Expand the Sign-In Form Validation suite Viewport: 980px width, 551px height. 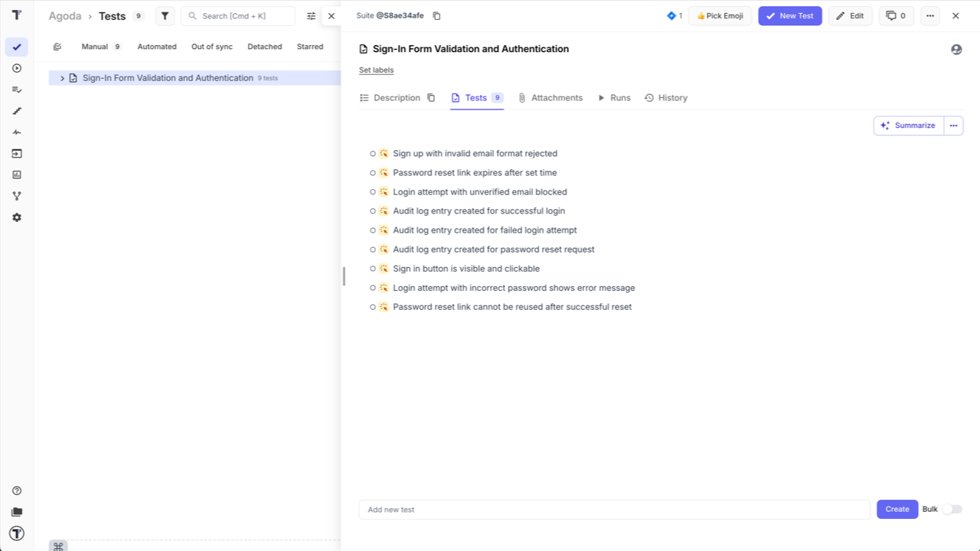62,77
